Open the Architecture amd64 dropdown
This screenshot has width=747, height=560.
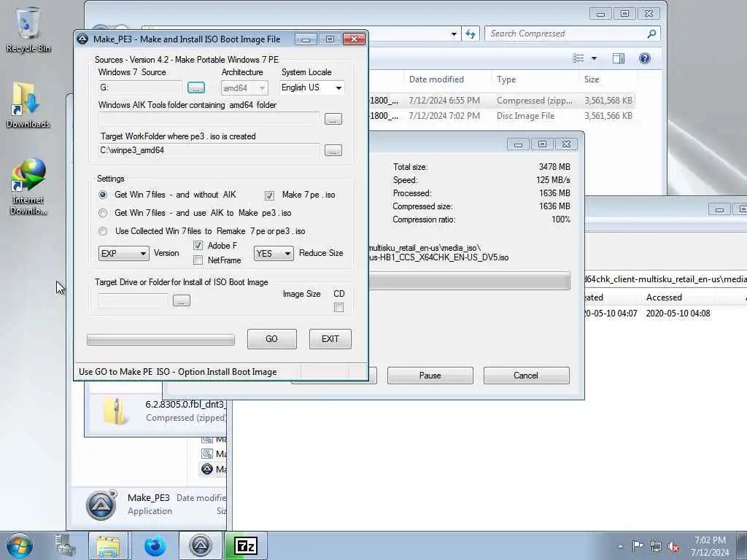pos(244,88)
